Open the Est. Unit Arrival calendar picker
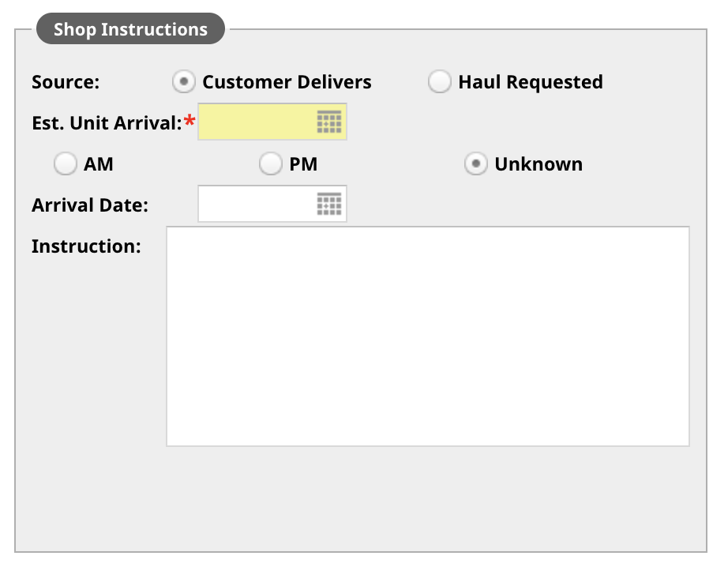 coord(328,122)
